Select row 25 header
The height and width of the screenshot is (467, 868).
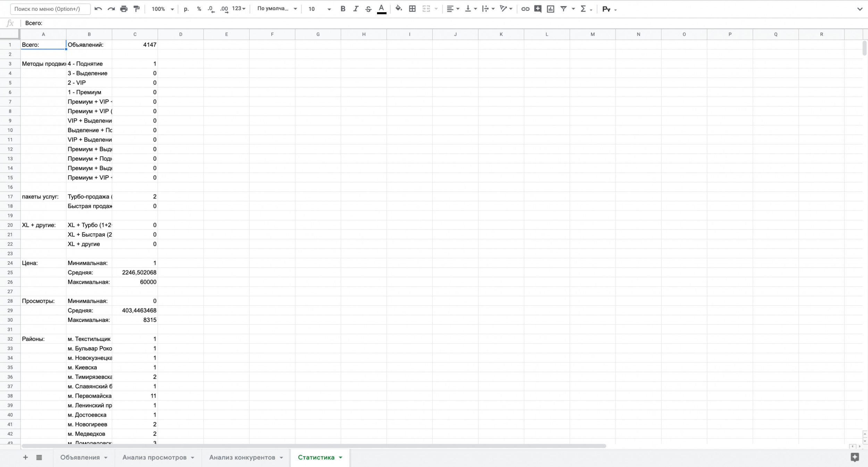click(10, 273)
